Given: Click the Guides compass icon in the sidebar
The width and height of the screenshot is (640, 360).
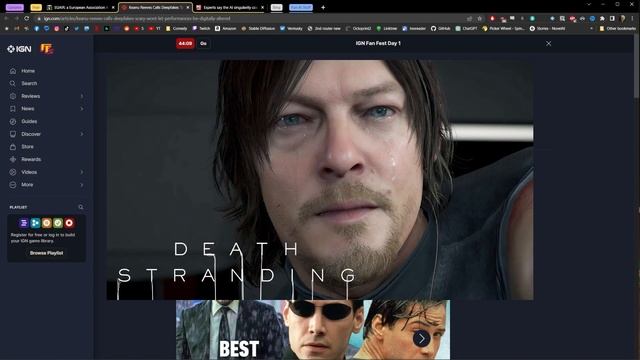Looking at the screenshot, I should (x=13, y=122).
